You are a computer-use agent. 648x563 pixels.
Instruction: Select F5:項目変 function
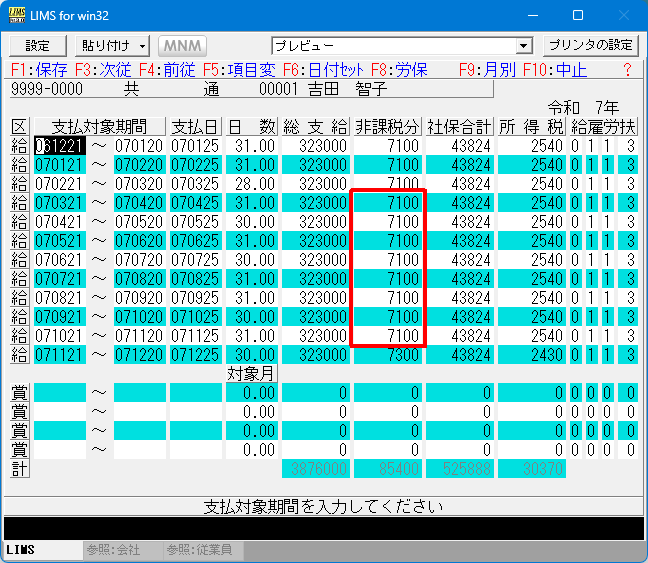click(239, 70)
